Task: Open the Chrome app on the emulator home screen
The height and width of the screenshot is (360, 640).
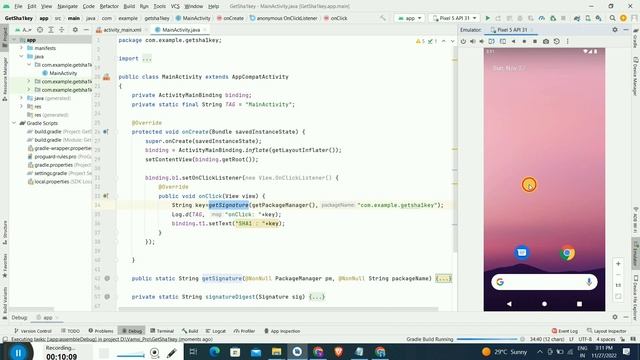Action: pyautogui.click(x=567, y=253)
